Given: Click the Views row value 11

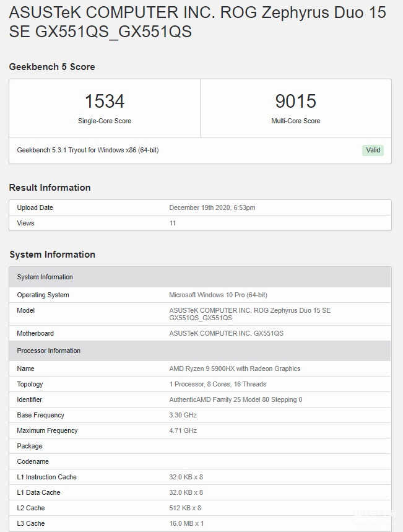Looking at the screenshot, I should tap(172, 223).
